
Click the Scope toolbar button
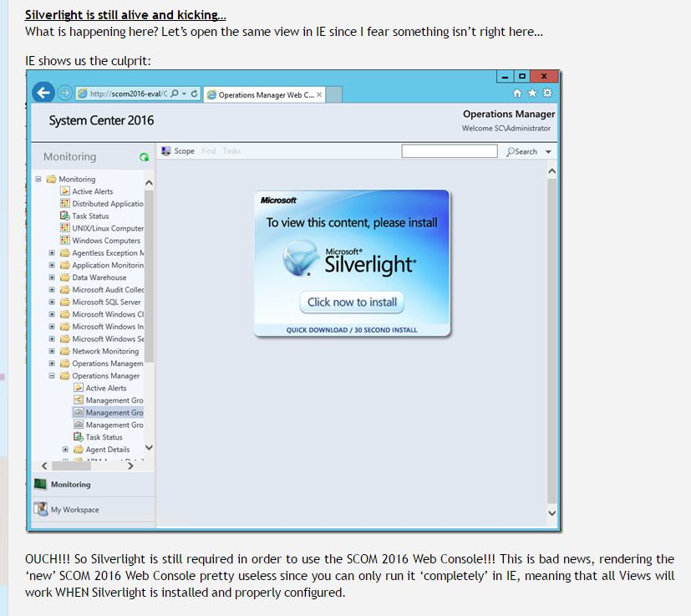tap(178, 151)
